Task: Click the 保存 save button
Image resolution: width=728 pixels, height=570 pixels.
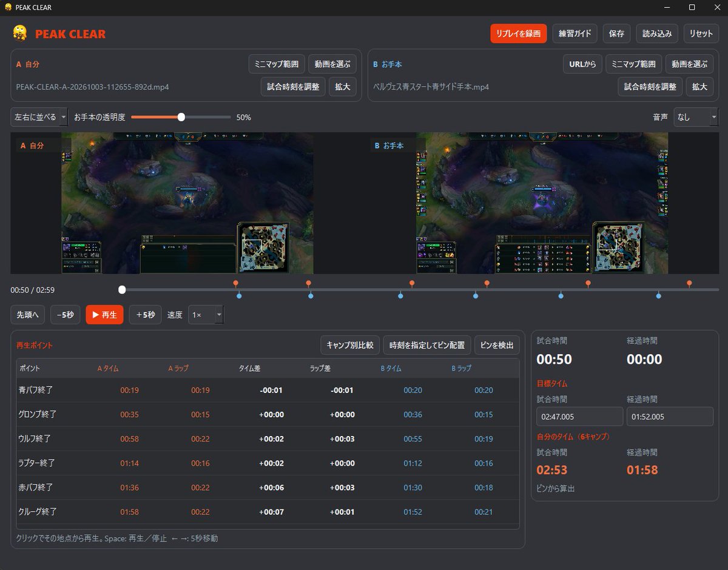Action: (x=616, y=33)
